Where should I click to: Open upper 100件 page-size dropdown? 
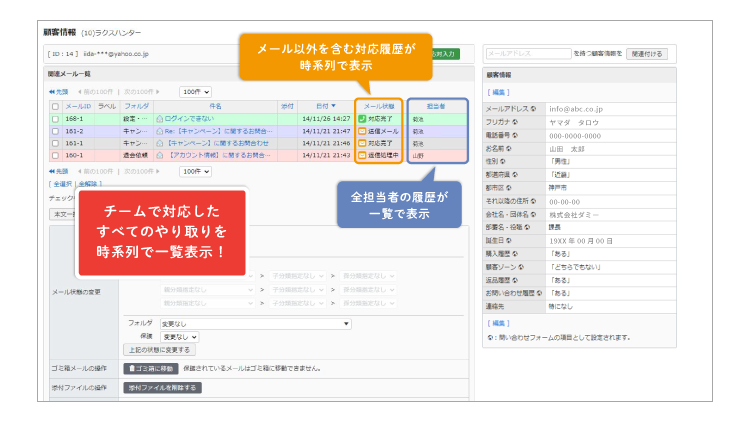pos(195,92)
